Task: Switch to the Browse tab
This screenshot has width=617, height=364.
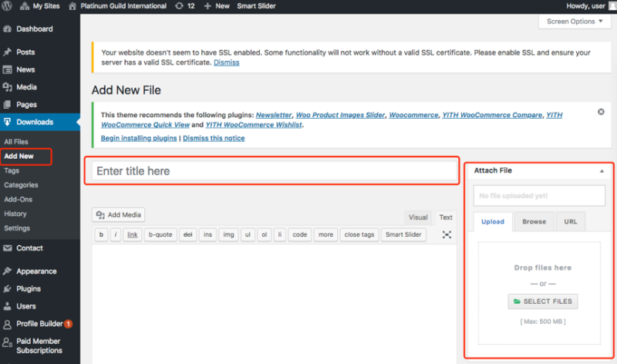Action: pos(534,221)
